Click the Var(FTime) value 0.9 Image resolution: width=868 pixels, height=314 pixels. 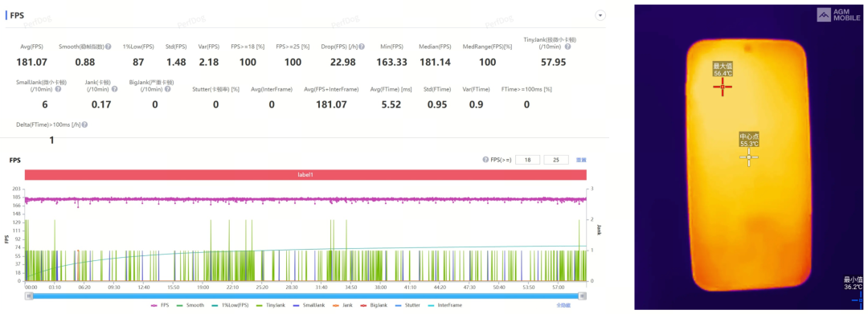coord(476,104)
